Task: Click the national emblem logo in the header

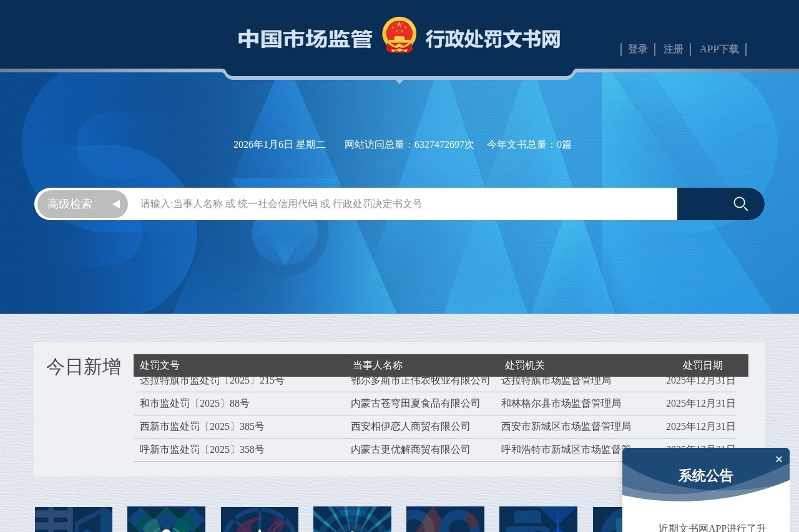Action: (399, 36)
